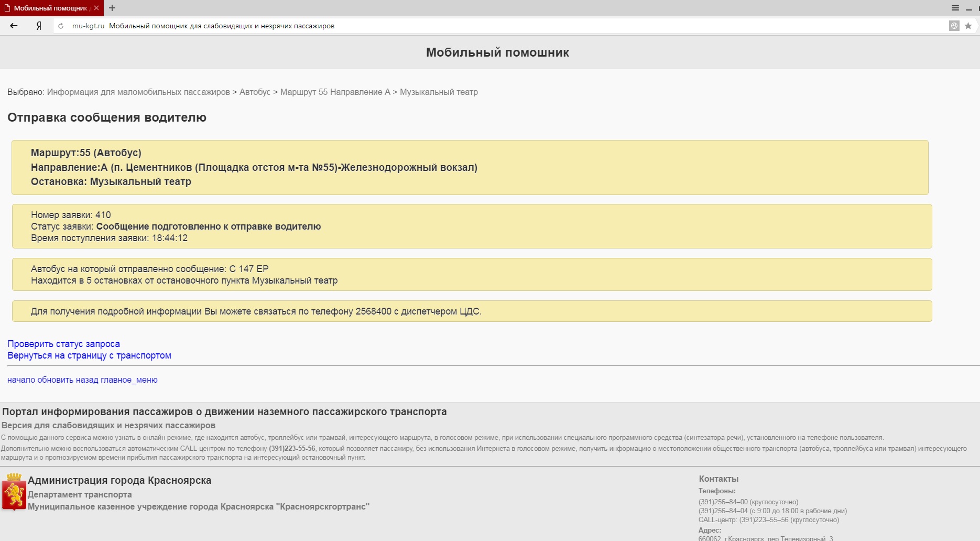The width and height of the screenshot is (980, 541).
Task: Click the Krasnoyarsk coat of arms logo
Action: [x=14, y=492]
